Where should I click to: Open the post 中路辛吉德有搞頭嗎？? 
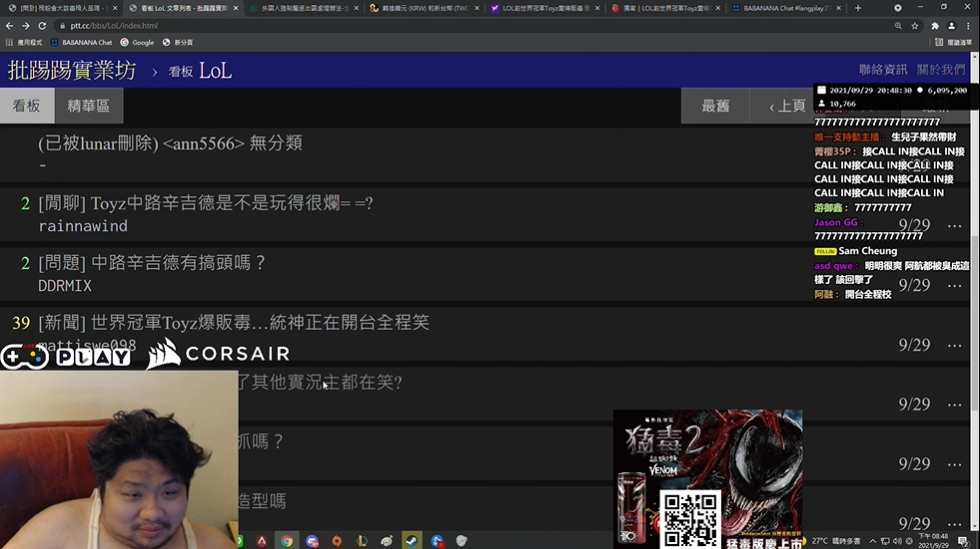point(152,263)
